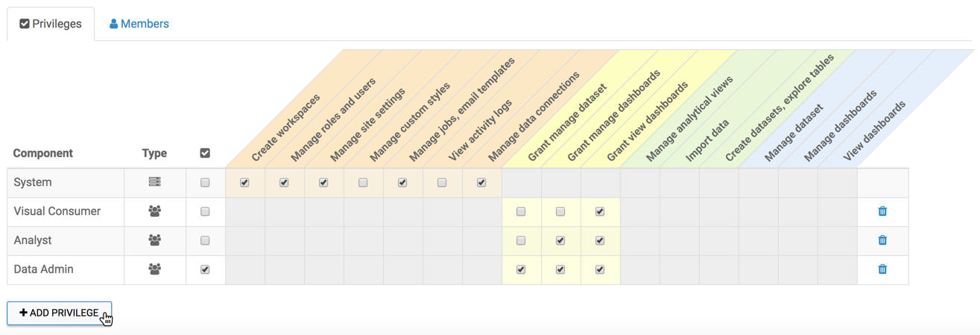Image resolution: width=980 pixels, height=335 pixels.
Task: Uncheck Grant view dashboards for Visual Consumer
Action: coord(600,211)
